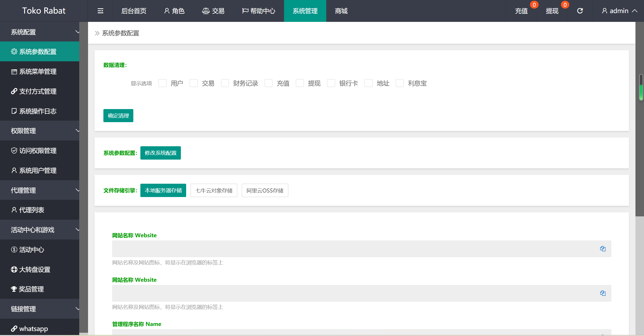Click the whatsapp icon in sidebar
The width and height of the screenshot is (644, 336).
[x=15, y=328]
